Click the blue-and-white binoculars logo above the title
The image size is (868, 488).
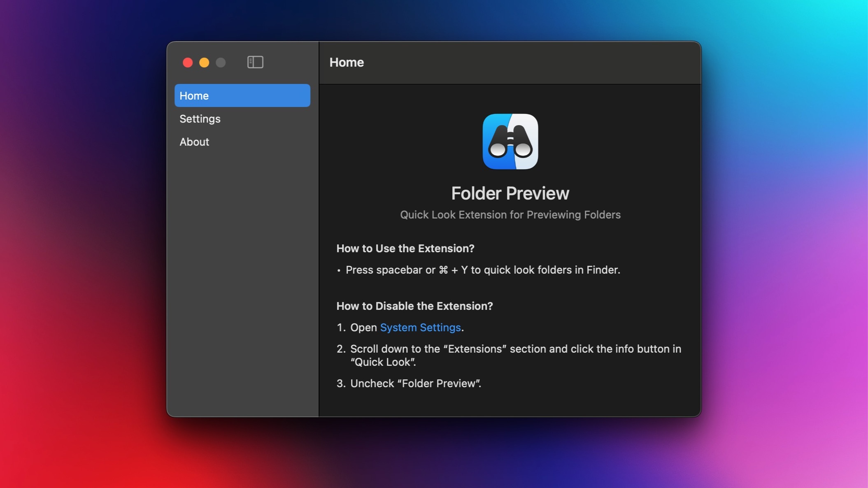pos(510,142)
